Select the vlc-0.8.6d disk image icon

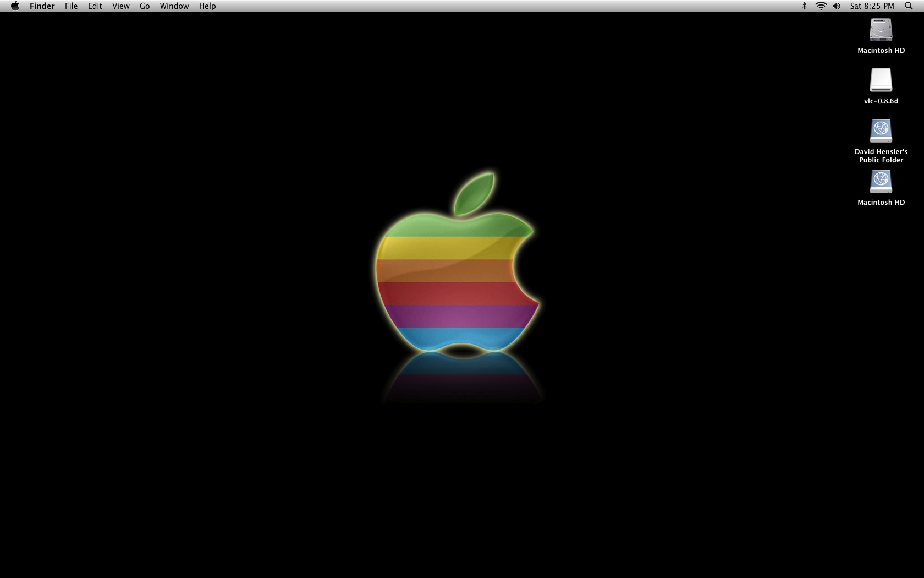(x=881, y=80)
